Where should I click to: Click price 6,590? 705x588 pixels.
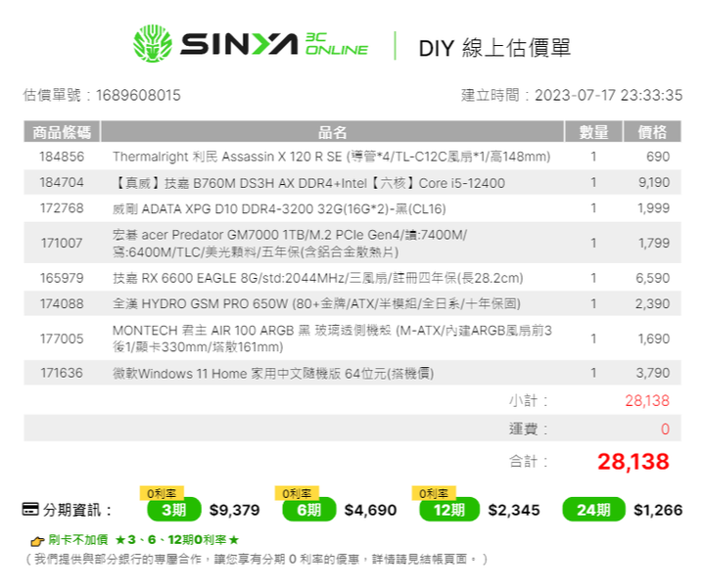click(652, 278)
